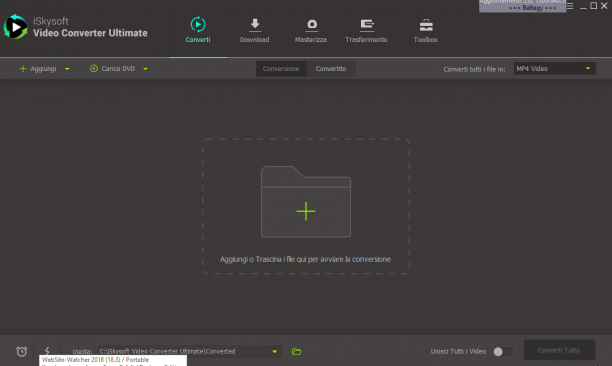Click the Converti Tutto button
Image resolution: width=612 pixels, height=366 pixels.
pyautogui.click(x=559, y=350)
